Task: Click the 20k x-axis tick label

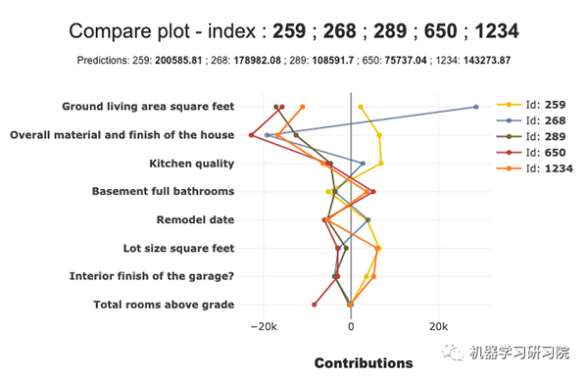Action: (x=438, y=327)
